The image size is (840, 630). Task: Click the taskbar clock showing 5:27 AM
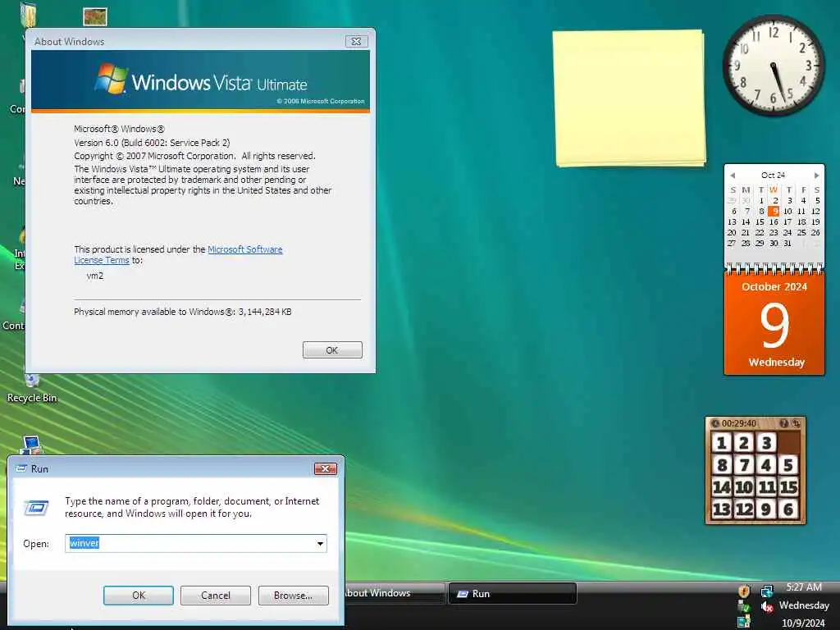[x=804, y=587]
